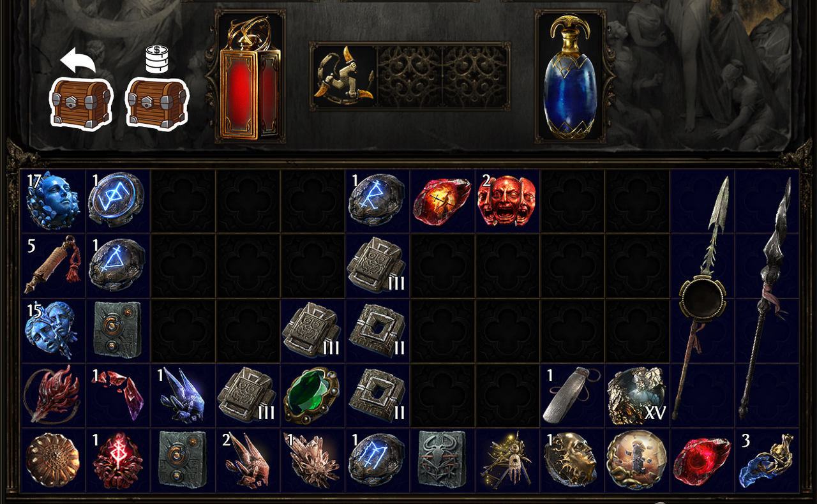Select the golden face mask item
The height and width of the screenshot is (504, 817).
point(571,460)
